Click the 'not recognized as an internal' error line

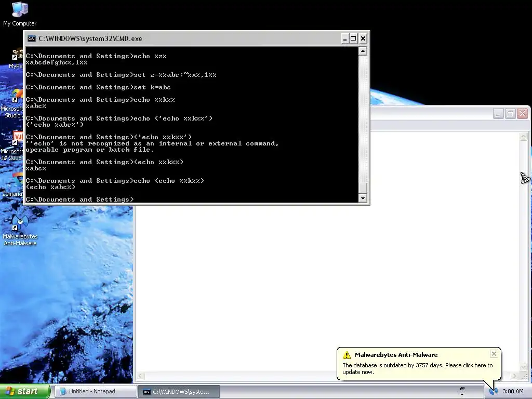[152, 143]
